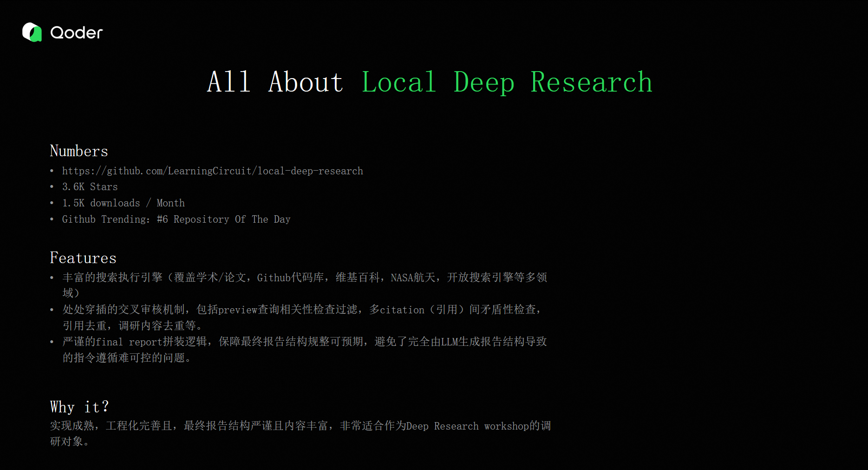Select the 3.6K Stars statistic line
Viewport: 868px width, 470px height.
click(90, 186)
